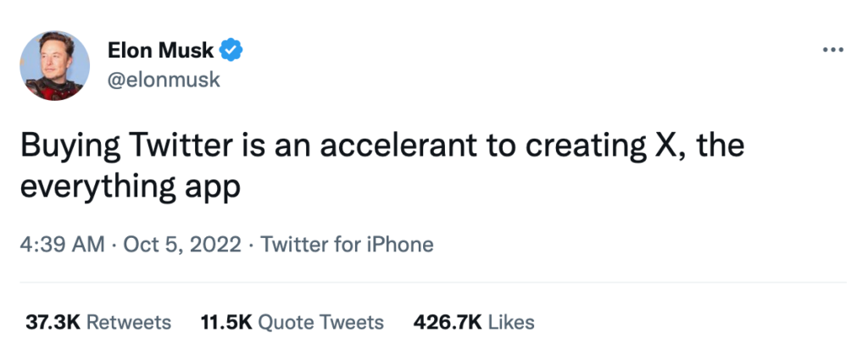The width and height of the screenshot is (868, 359).
Task: Open the "Twitter for iPhone" source link
Action: coord(348,246)
